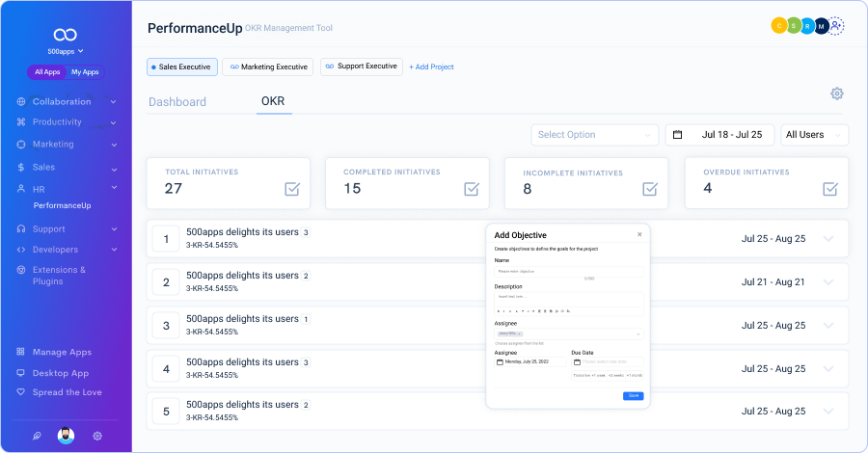This screenshot has height=453, width=868.
Task: Toggle to All Apps view
Action: click(47, 72)
